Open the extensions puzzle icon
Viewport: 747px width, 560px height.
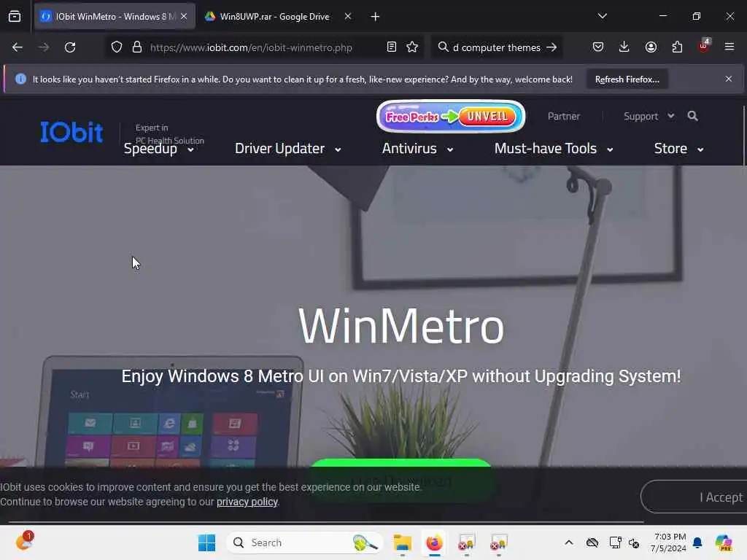click(677, 47)
